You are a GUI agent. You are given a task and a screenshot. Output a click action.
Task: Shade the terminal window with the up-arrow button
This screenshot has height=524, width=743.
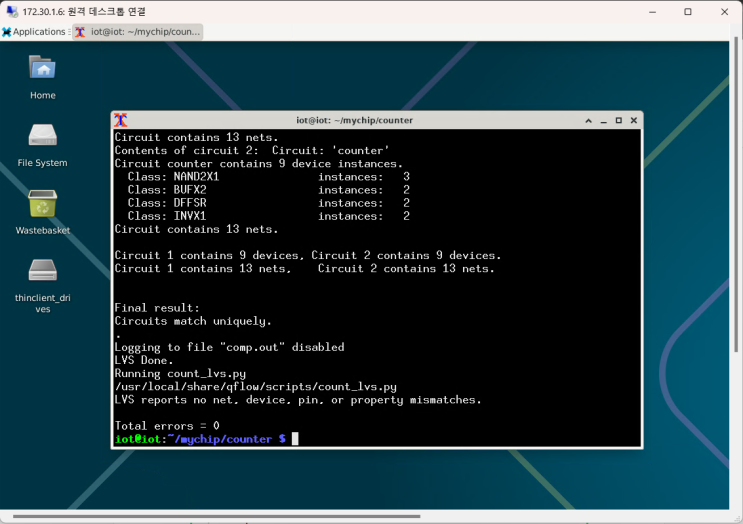click(589, 121)
